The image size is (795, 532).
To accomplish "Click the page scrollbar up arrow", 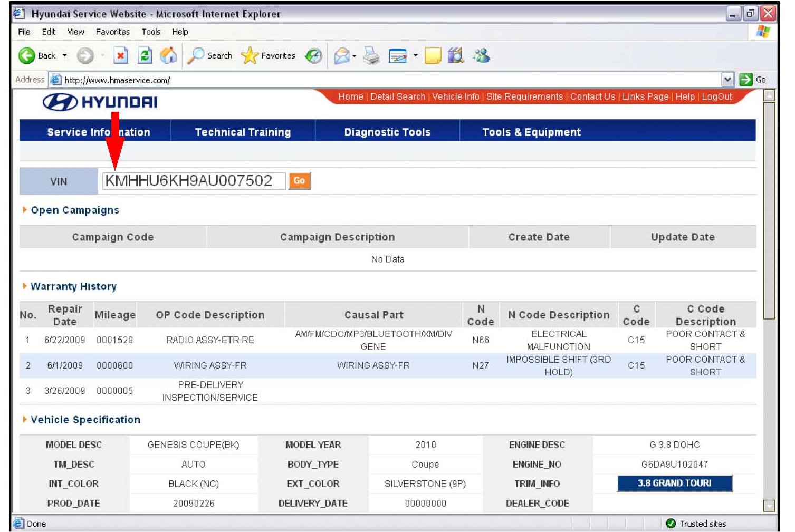I will 769,96.
